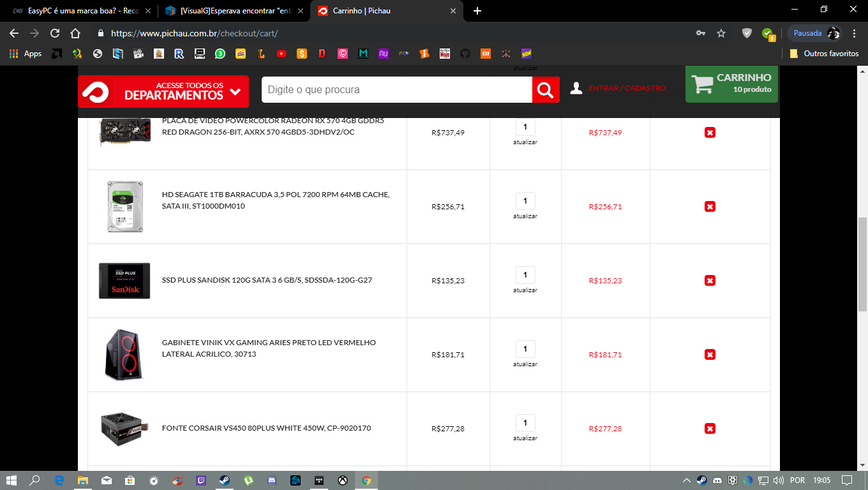Open the Chrome three-dot menu
Screen dimensions: 868x490
855,33
